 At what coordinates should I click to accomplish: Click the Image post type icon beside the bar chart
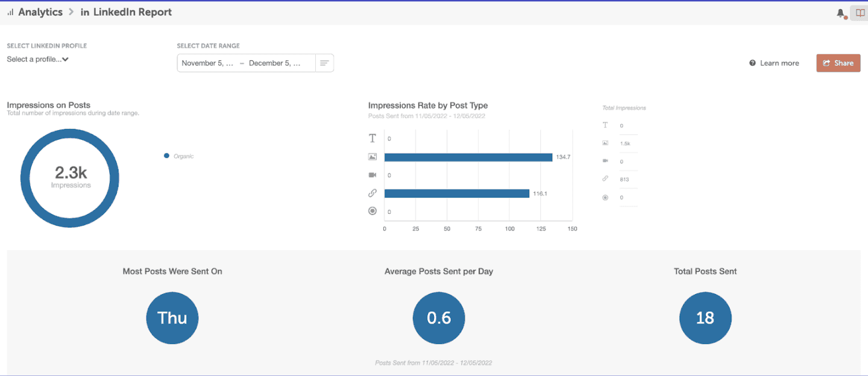(x=373, y=156)
